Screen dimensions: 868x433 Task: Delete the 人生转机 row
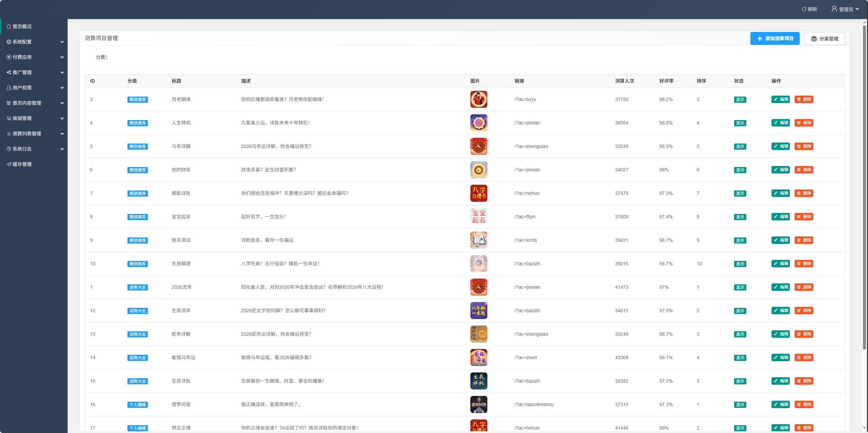point(804,123)
